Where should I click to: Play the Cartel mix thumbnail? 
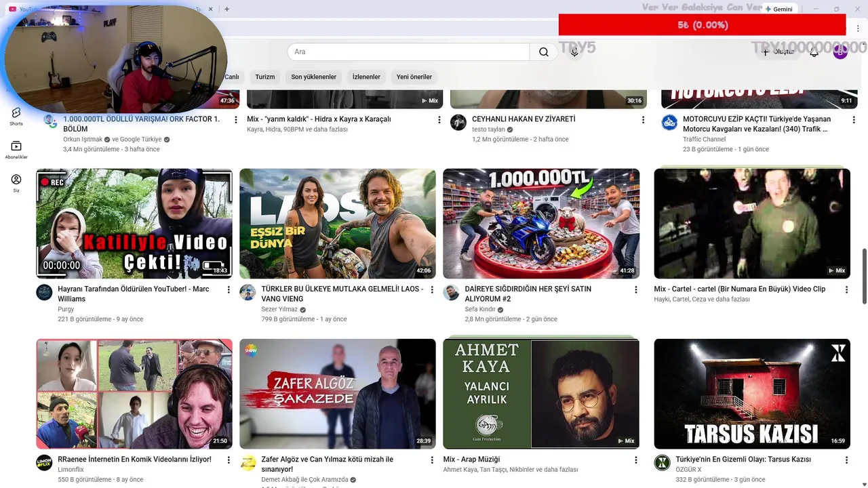point(752,224)
